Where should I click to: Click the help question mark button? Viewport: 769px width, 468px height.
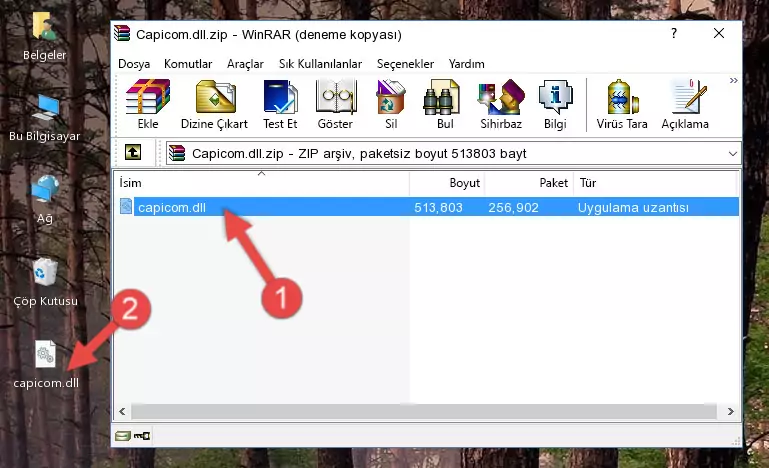tap(674, 33)
